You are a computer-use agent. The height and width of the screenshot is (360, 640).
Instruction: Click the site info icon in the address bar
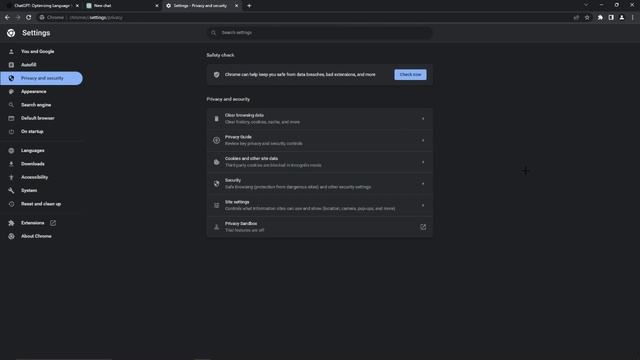[42, 18]
